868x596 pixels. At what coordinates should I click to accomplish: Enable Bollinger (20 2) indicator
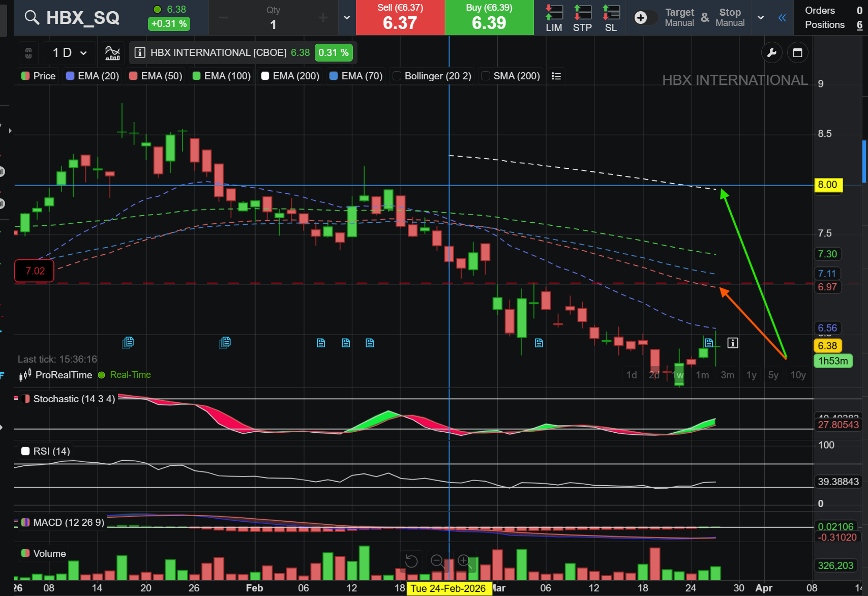(433, 76)
